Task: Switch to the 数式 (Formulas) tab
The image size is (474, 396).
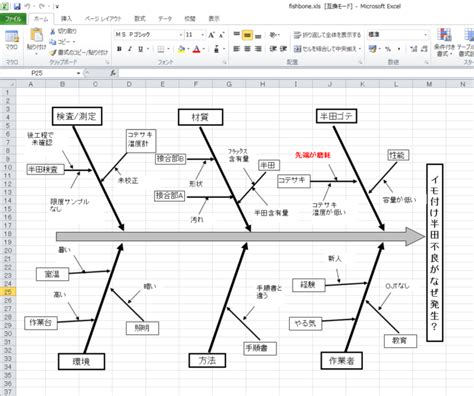Action: click(x=140, y=19)
